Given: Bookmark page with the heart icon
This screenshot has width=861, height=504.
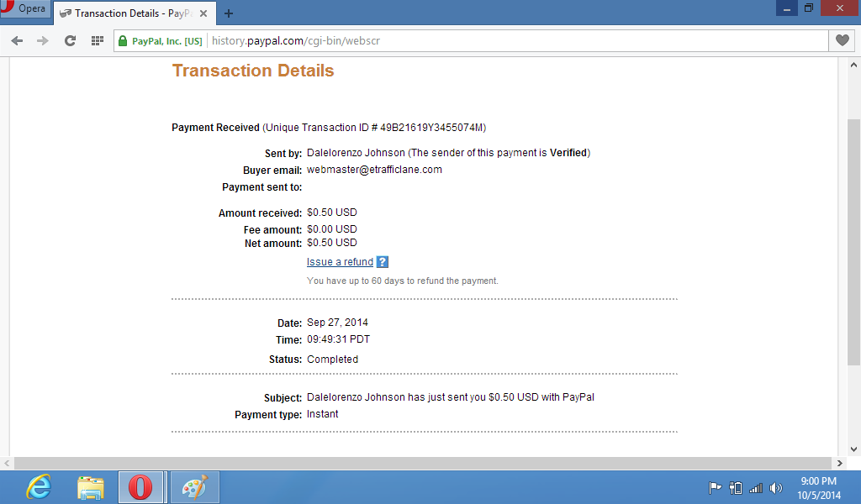Looking at the screenshot, I should (842, 40).
